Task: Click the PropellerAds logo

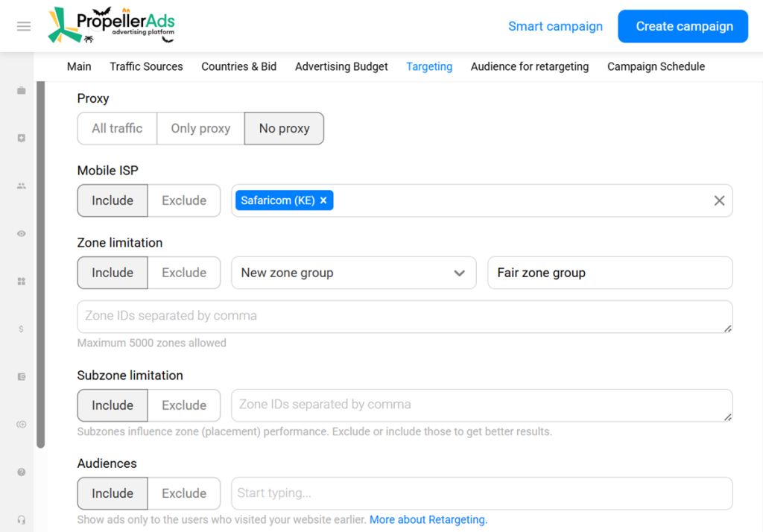Action: click(111, 25)
